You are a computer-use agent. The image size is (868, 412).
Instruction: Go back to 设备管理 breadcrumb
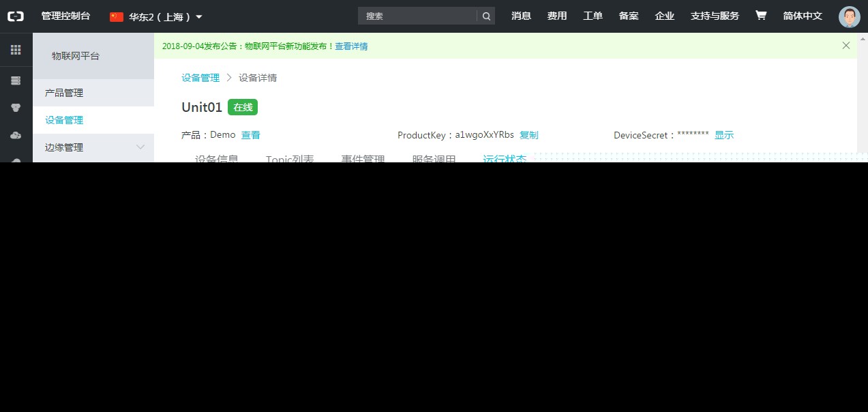click(200, 78)
